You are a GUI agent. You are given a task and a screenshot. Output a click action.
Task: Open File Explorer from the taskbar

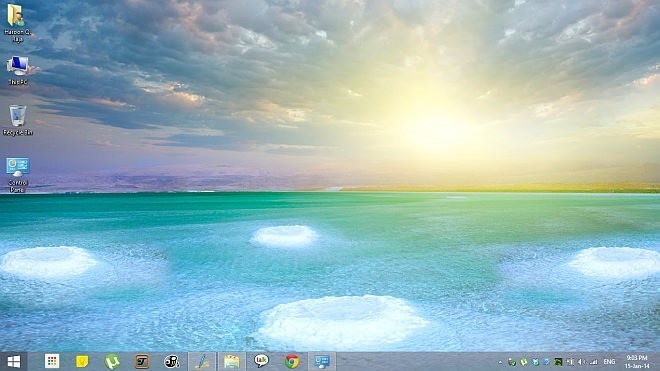click(x=232, y=361)
